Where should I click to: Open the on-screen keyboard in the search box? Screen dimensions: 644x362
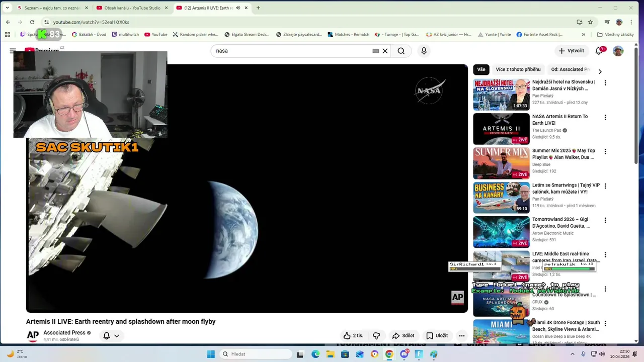coord(375,51)
